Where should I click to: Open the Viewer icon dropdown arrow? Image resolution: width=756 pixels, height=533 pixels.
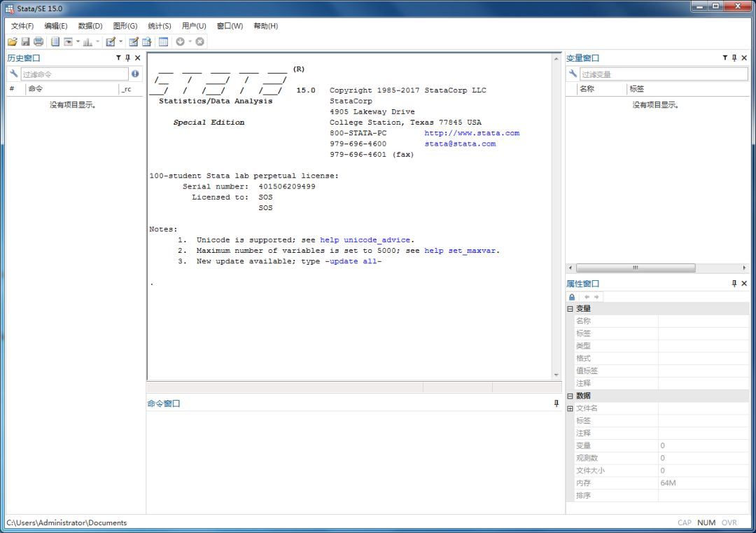coord(78,42)
